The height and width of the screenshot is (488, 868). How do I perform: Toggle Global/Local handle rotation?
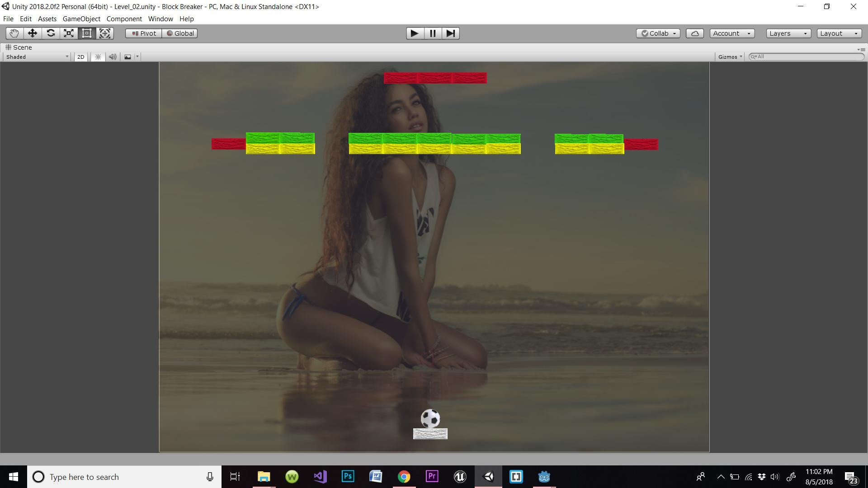click(180, 33)
